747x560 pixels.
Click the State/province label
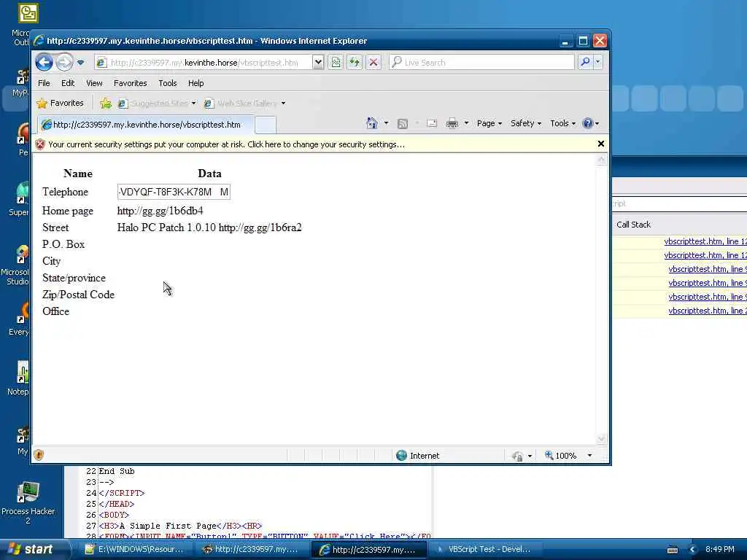pyautogui.click(x=74, y=278)
